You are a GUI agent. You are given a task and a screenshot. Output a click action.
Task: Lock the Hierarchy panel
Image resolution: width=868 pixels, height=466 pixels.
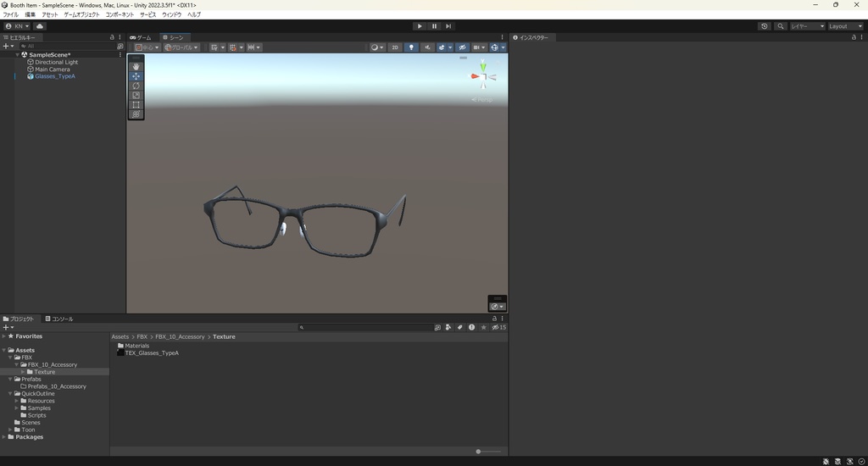tap(112, 37)
